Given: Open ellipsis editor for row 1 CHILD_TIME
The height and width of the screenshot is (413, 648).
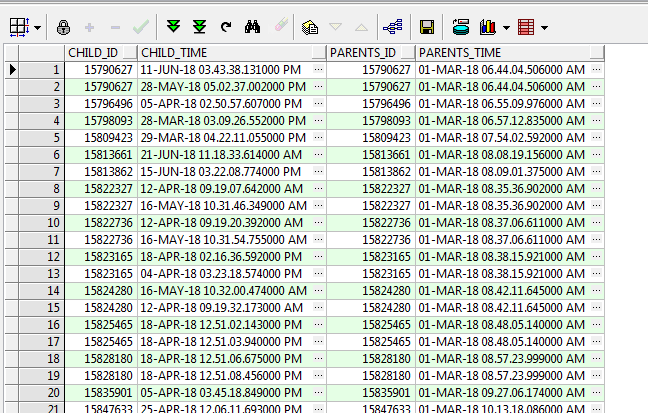Looking at the screenshot, I should (318, 70).
